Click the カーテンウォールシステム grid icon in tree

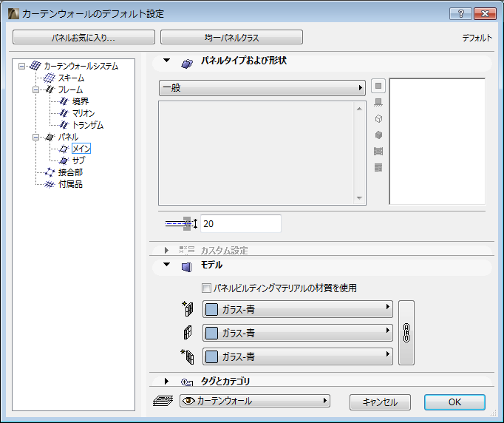(x=35, y=66)
